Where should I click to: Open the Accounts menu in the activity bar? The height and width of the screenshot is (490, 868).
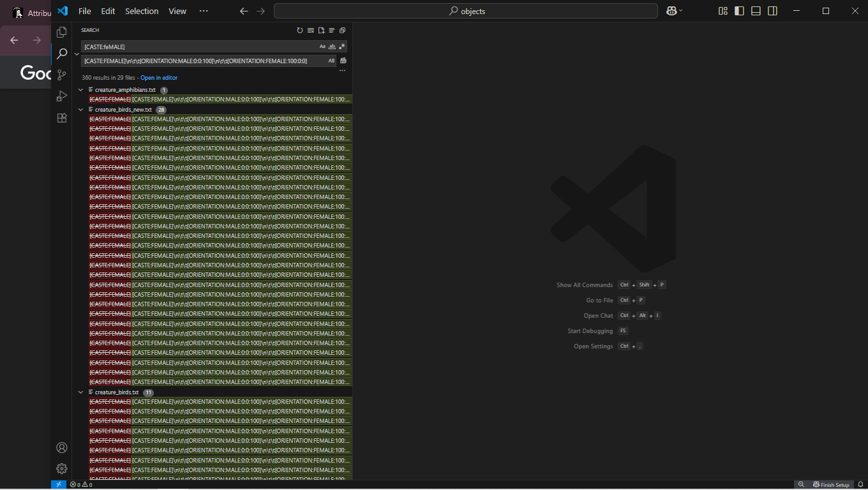tap(62, 448)
